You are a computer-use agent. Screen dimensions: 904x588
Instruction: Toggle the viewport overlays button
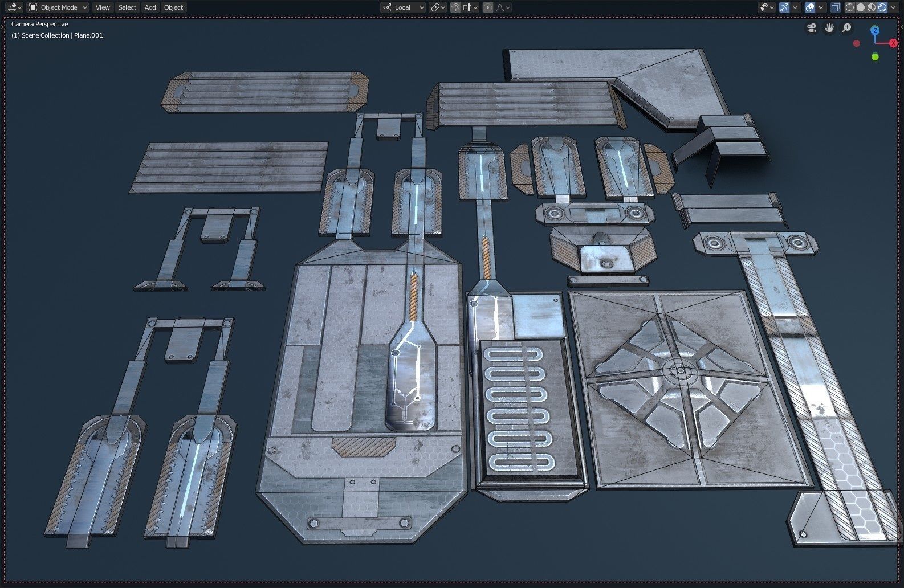810,7
